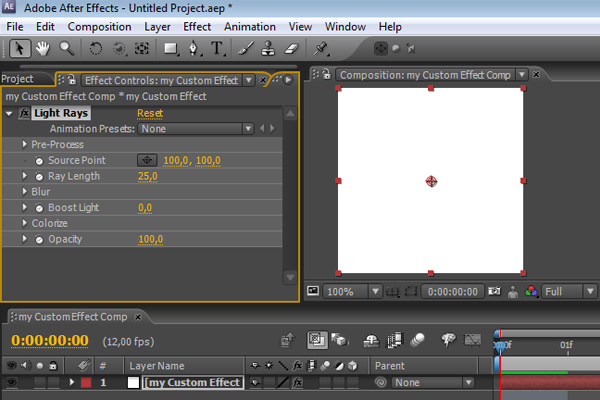Click the timeline current time 0:00:00:00
The width and height of the screenshot is (600, 400).
[x=50, y=340]
